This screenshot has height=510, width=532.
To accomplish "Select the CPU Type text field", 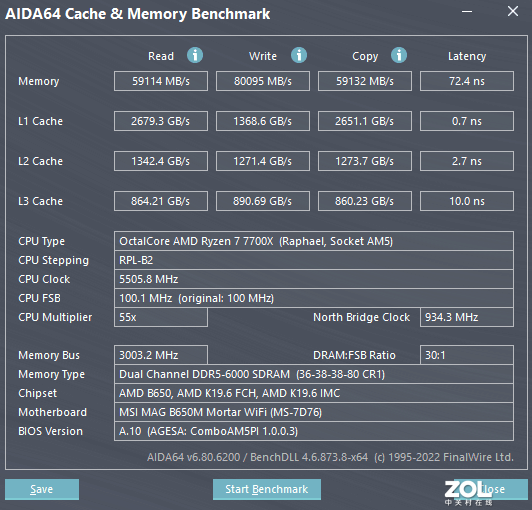I will 314,241.
